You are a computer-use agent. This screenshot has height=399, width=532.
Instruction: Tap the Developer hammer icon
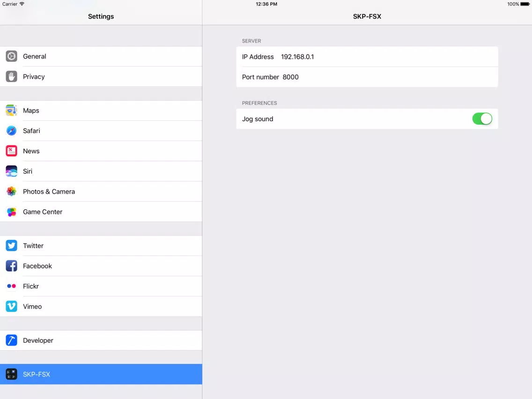(x=12, y=340)
